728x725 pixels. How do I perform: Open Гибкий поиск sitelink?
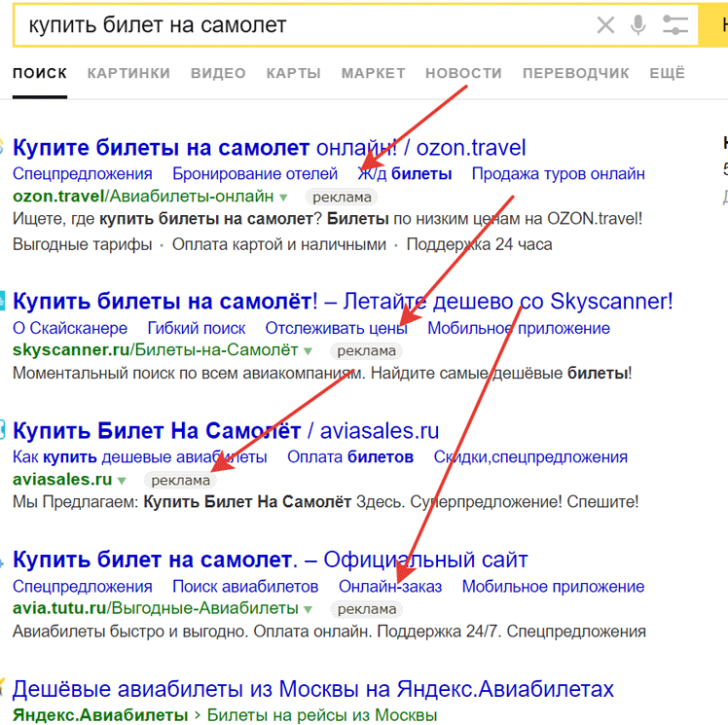click(197, 328)
